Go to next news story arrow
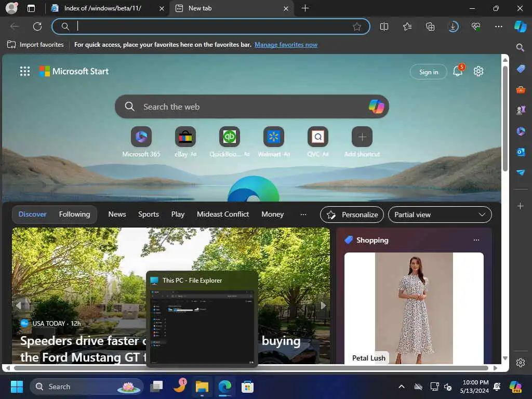The image size is (532, 399). (x=323, y=305)
